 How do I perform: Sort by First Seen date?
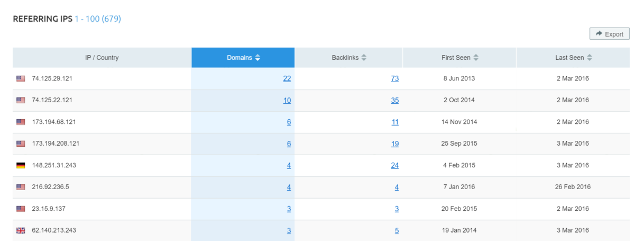(x=459, y=58)
